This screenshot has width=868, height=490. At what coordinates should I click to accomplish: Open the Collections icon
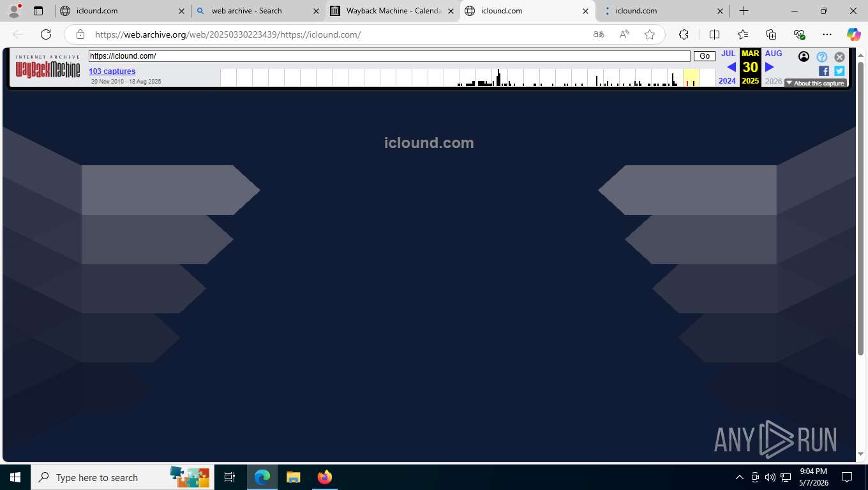[x=771, y=34]
